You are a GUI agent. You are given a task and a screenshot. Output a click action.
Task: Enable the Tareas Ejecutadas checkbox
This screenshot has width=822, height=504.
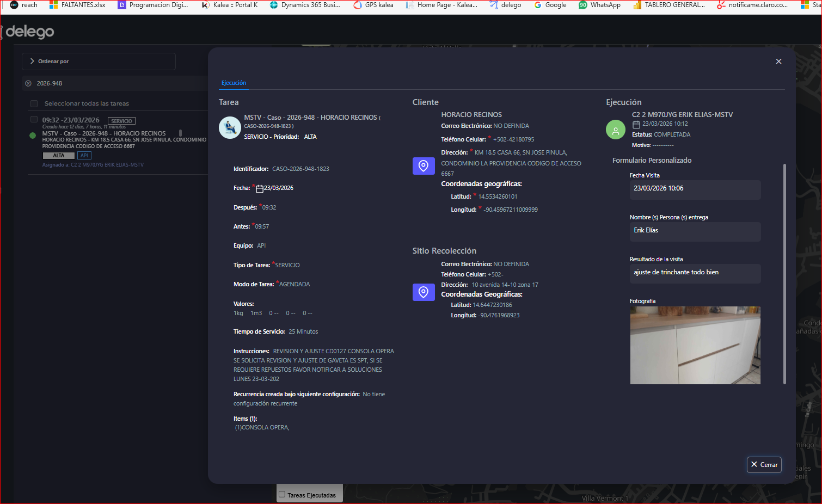pyautogui.click(x=282, y=495)
